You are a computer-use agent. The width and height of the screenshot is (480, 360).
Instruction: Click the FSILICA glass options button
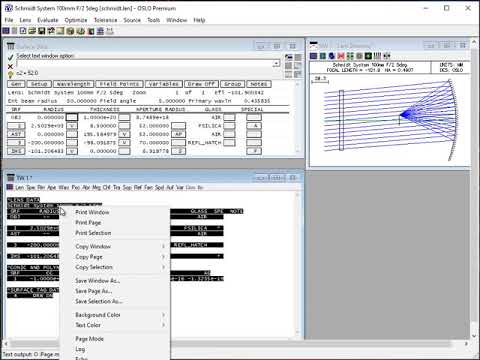(x=229, y=126)
